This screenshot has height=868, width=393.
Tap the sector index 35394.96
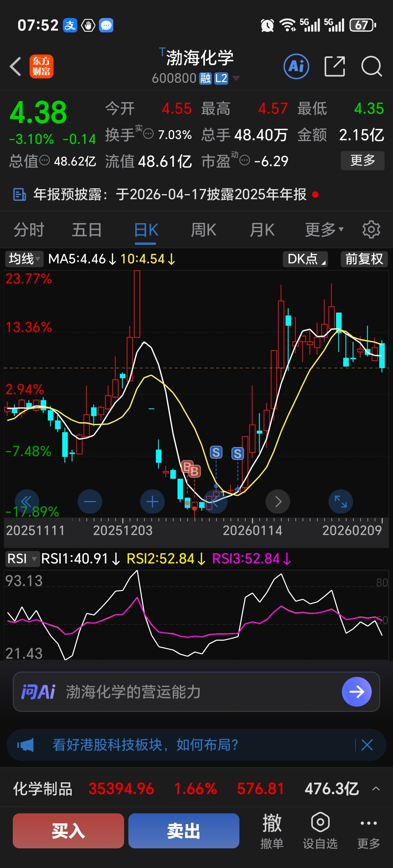(121, 788)
